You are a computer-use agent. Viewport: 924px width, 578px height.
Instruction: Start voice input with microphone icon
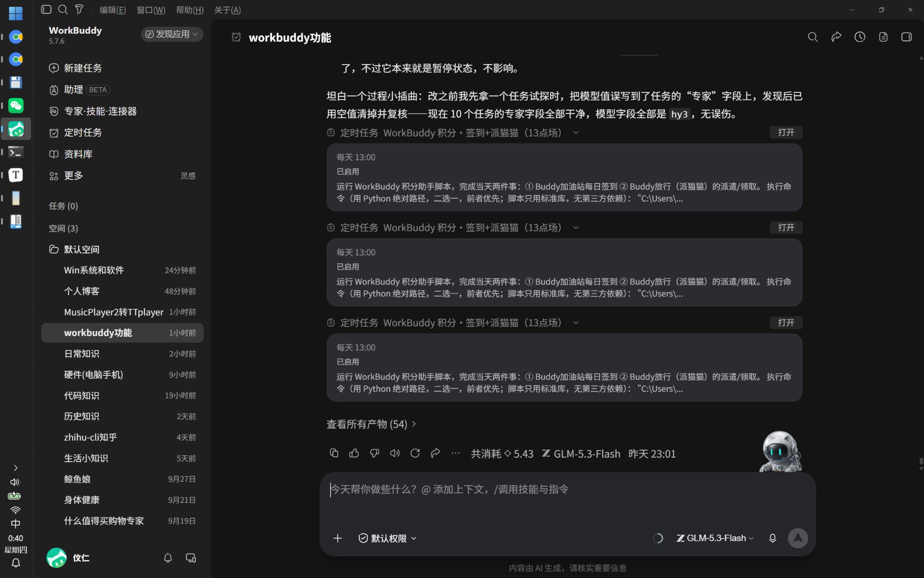pyautogui.click(x=772, y=538)
